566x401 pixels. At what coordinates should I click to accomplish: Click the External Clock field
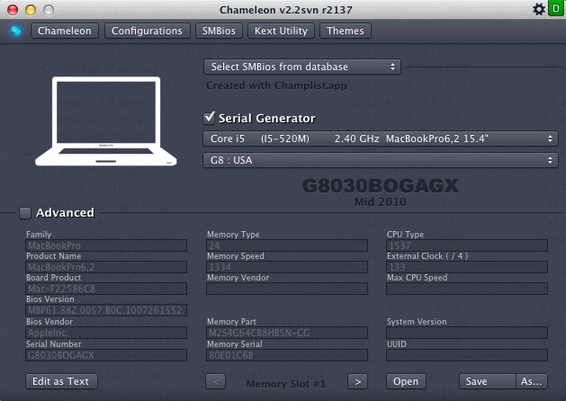(467, 267)
